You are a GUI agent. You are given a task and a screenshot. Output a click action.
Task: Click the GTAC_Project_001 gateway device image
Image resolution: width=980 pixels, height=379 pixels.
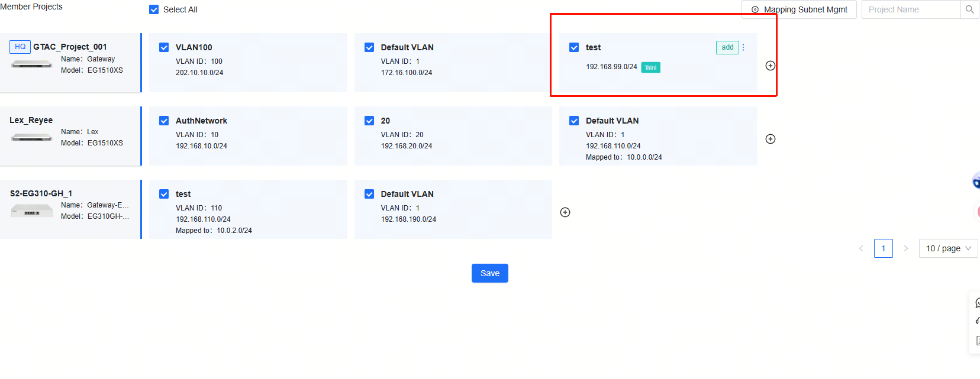32,64
